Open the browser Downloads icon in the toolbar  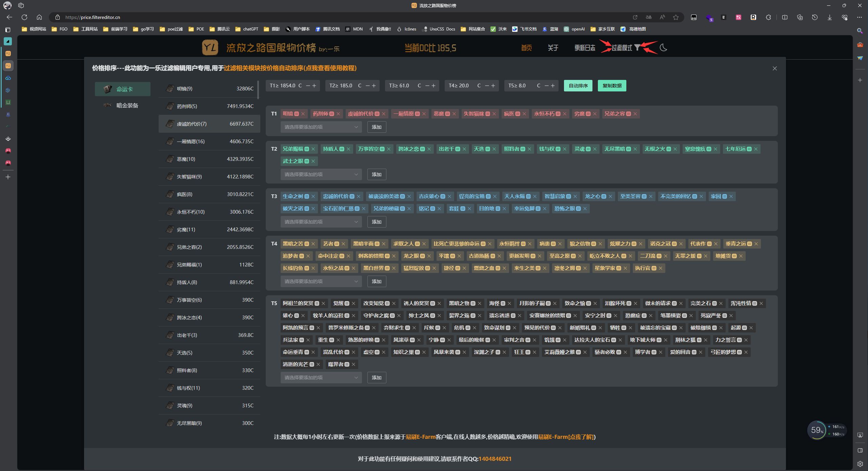click(829, 17)
